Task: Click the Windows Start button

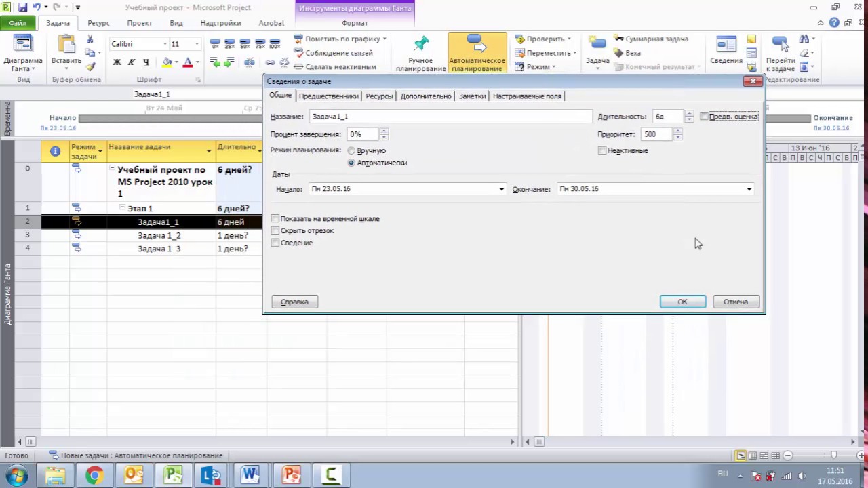Action: 16,474
